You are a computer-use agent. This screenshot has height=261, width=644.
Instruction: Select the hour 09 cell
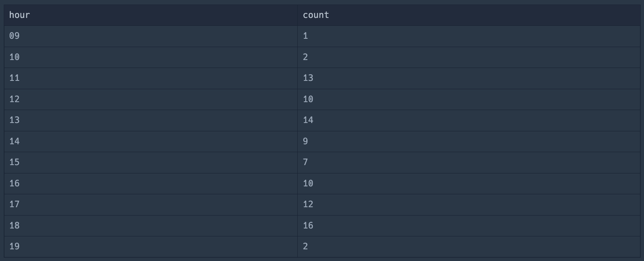click(15, 36)
